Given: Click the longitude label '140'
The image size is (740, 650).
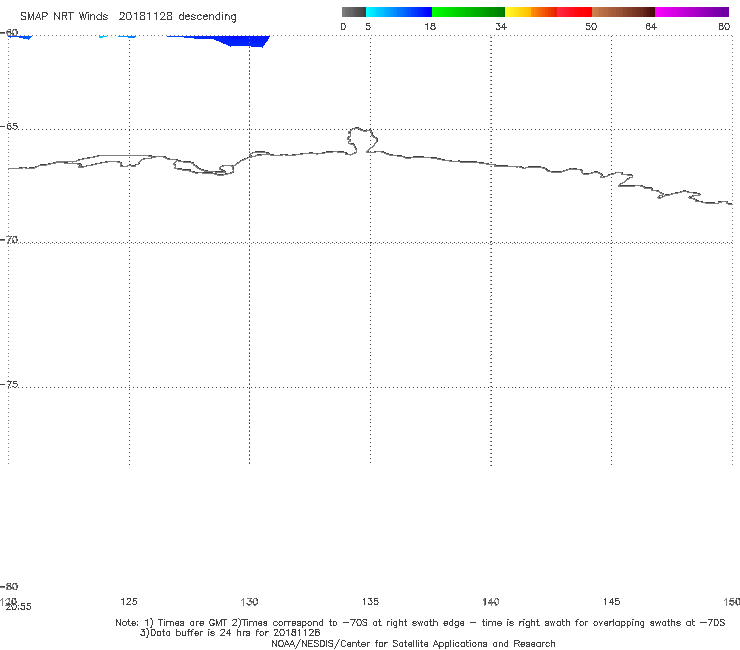Looking at the screenshot, I should click(490, 601).
